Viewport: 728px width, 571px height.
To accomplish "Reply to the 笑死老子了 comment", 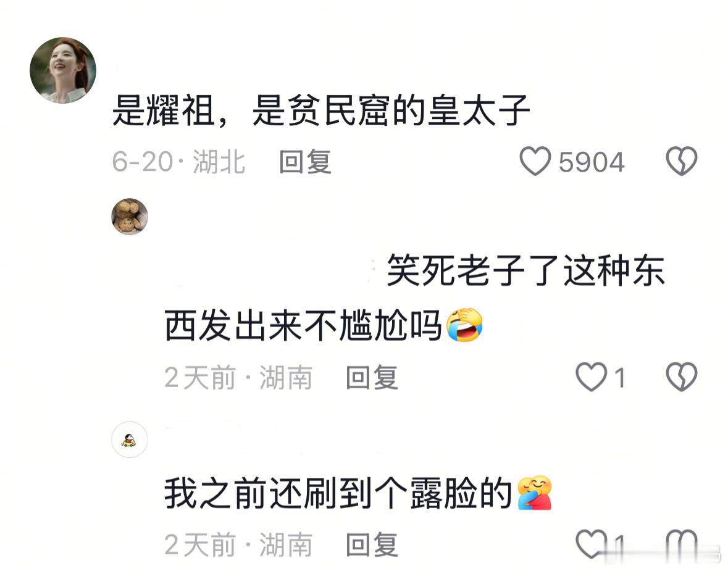I will click(372, 377).
